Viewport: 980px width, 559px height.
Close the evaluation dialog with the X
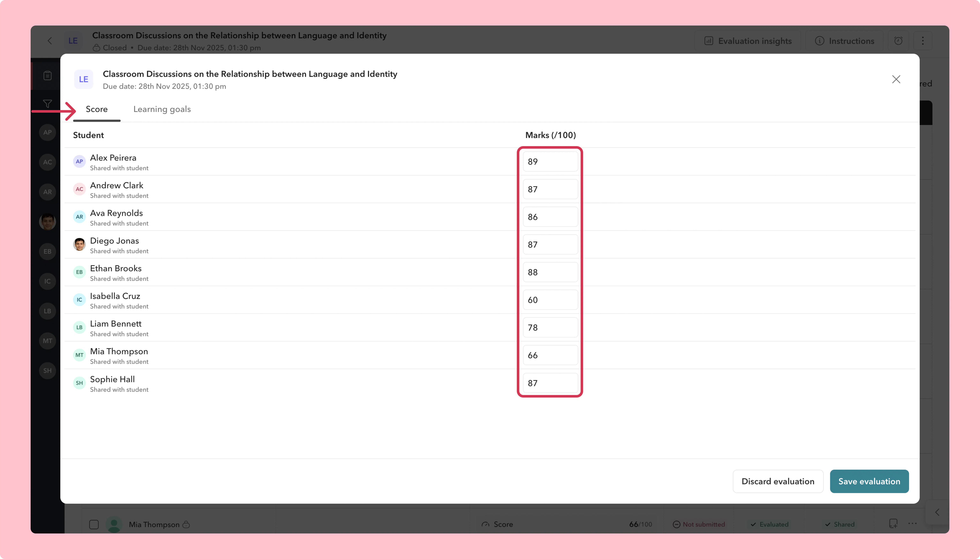[896, 79]
